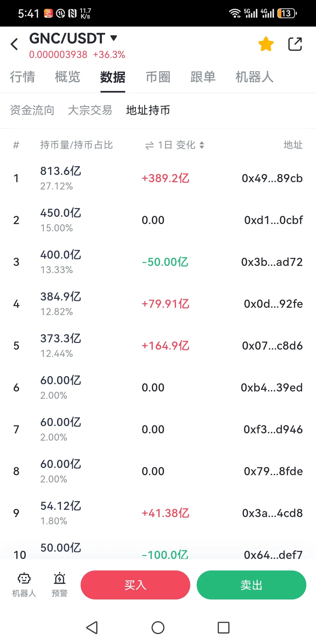
Task: Open address 0x49...89cb
Action: tap(272, 178)
